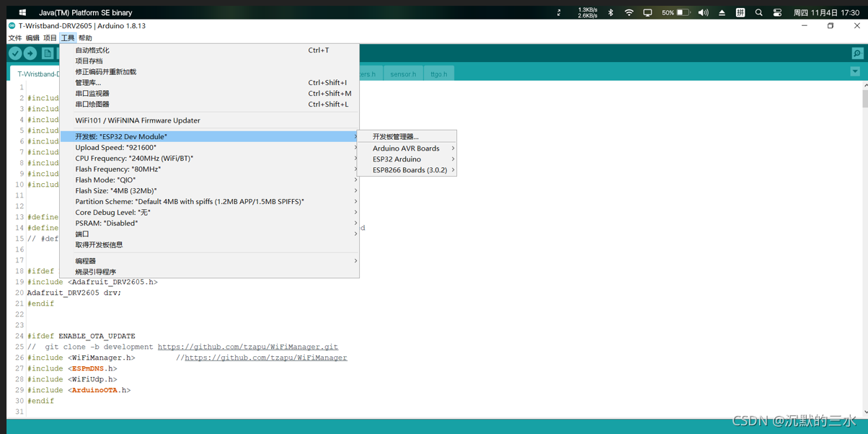
Task: Click the Upload sketch arrow icon
Action: pos(30,53)
